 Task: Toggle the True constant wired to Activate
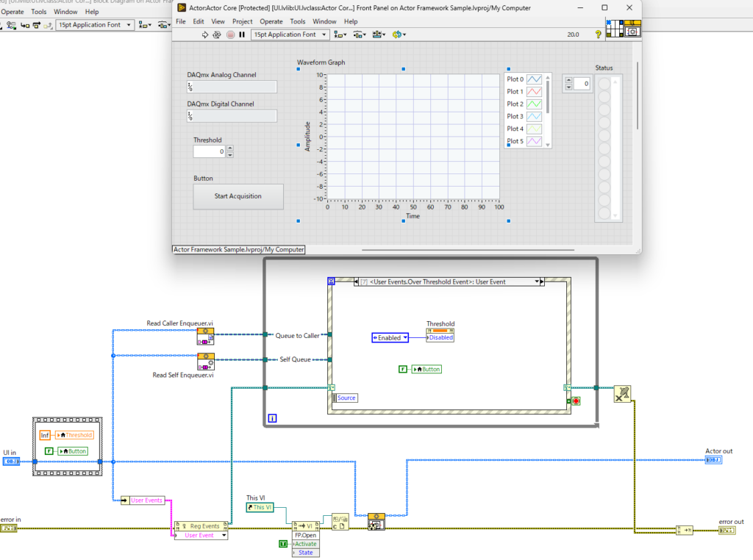pyautogui.click(x=283, y=544)
